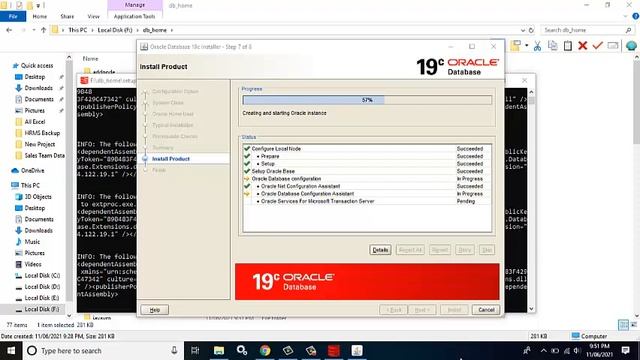Click the up-one-level arrow in Explorer
The image size is (640, 360).
(x=43, y=30)
